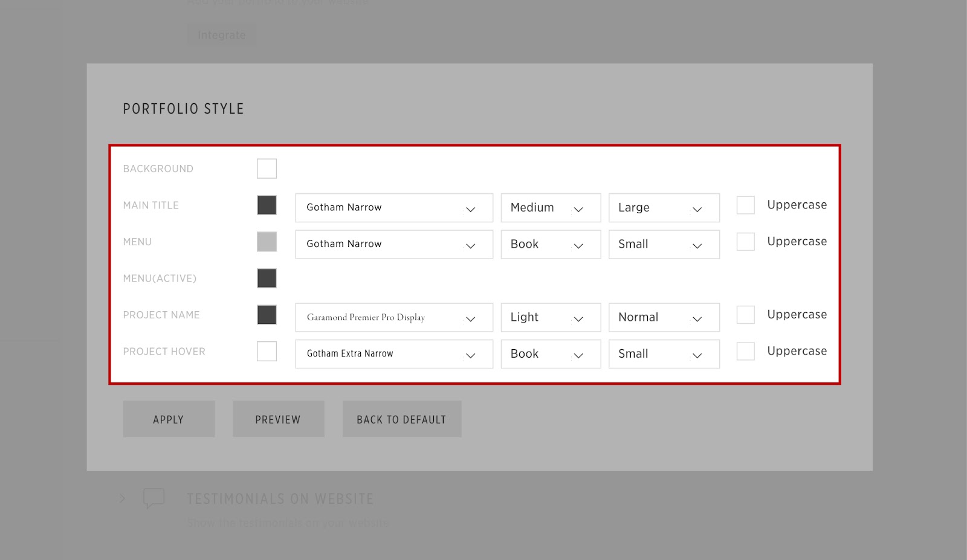The image size is (967, 560).
Task: Open Main Title font dropdown Gotham Narrow
Action: click(394, 208)
